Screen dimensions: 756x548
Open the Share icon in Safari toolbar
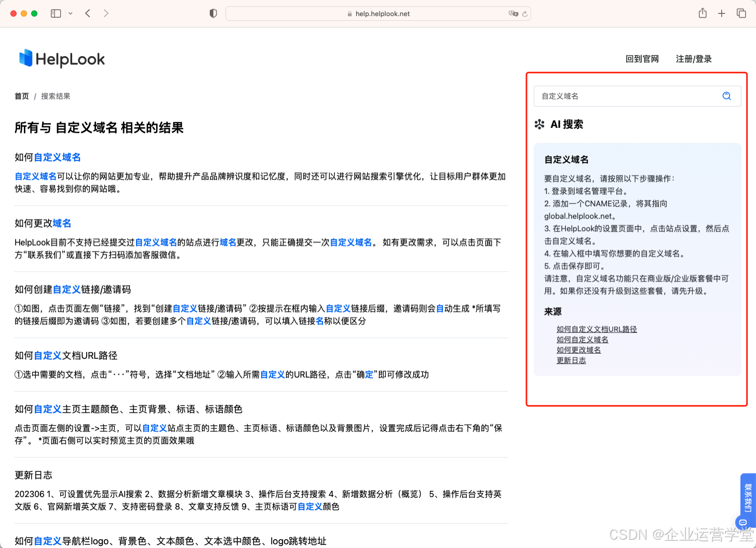703,13
